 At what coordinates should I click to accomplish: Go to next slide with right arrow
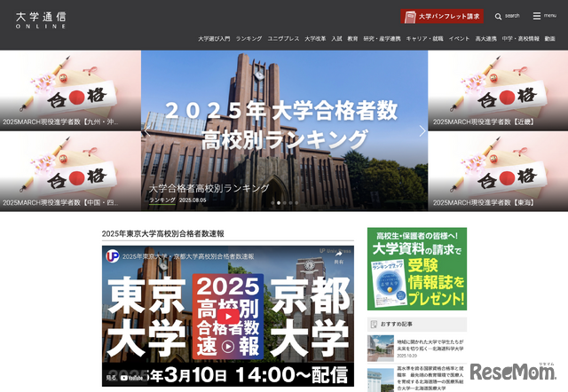pos(422,130)
